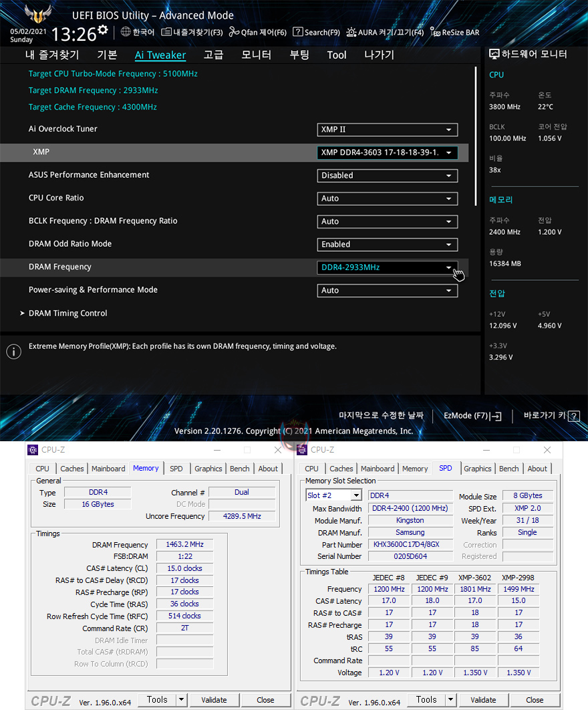Click the info icon beside the XMP description
This screenshot has height=710, width=588.
(x=13, y=352)
